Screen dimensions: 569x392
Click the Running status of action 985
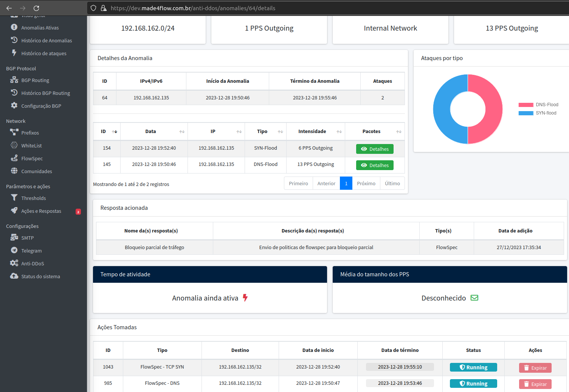coord(473,384)
